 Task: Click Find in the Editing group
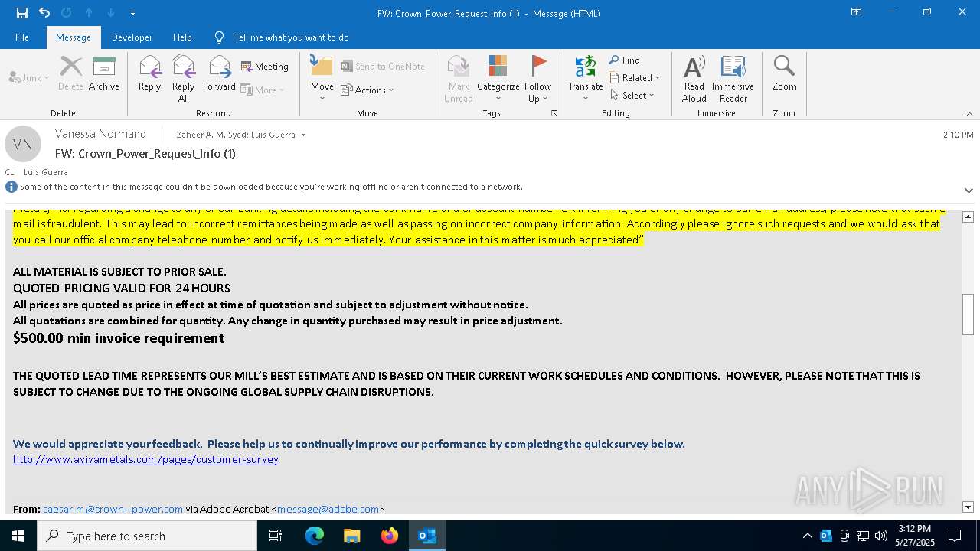click(x=626, y=60)
